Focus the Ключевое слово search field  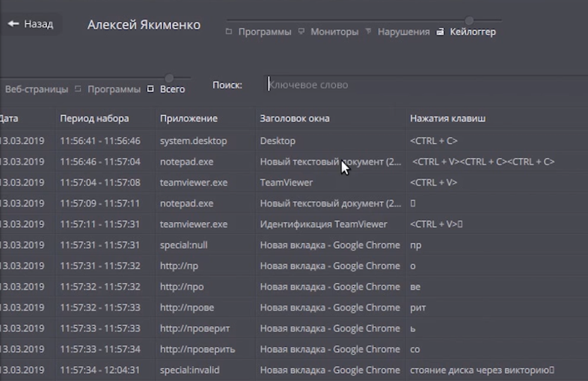point(427,85)
